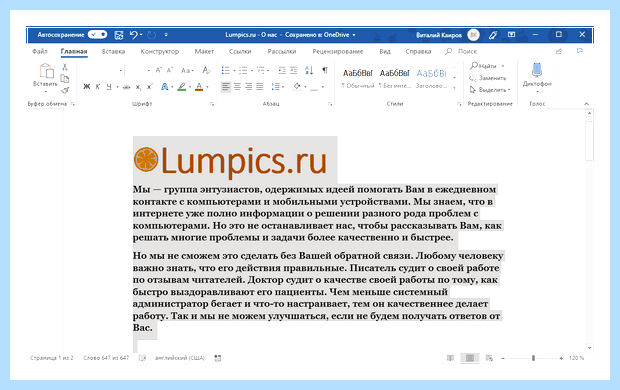Screen dimensions: 620x390
Task: Open the Выделить select dropdown
Action: pos(490,90)
